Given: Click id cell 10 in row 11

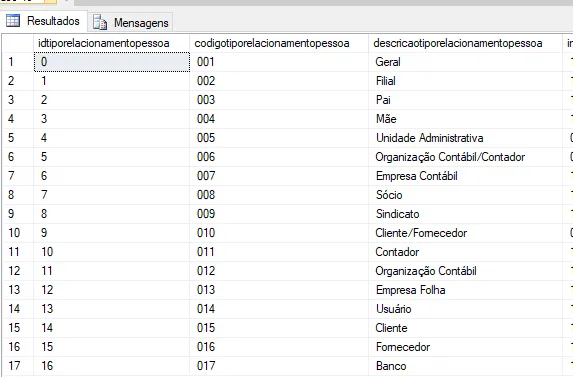Looking at the screenshot, I should click(x=111, y=252).
